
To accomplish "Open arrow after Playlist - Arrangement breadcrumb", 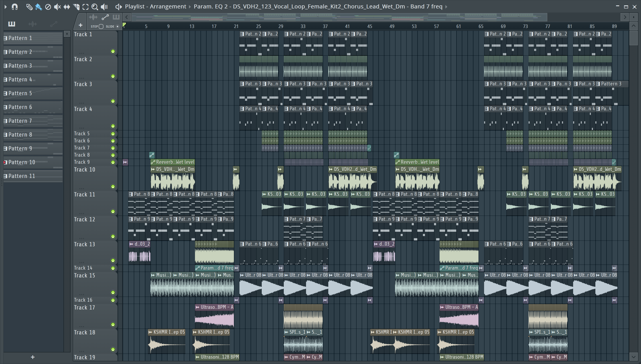I will (x=190, y=7).
